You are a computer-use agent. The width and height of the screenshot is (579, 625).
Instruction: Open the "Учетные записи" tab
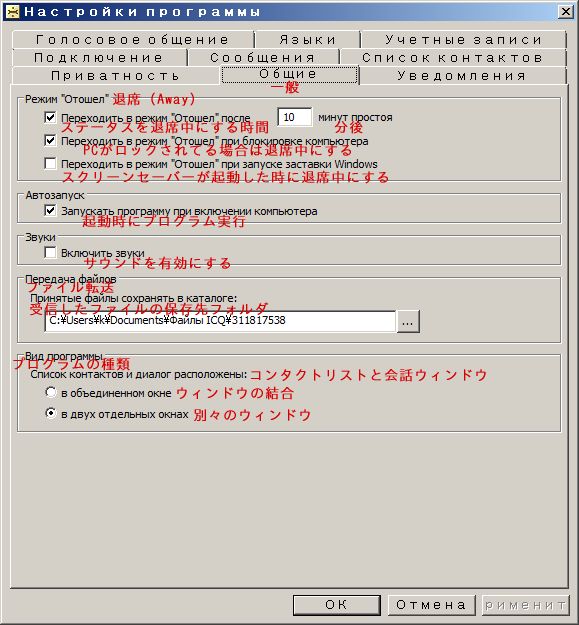coord(463,39)
